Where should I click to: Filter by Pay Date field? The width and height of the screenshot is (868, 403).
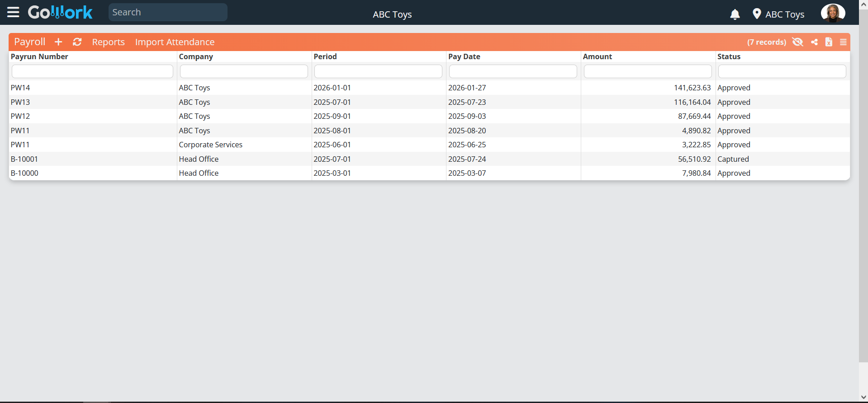click(x=513, y=71)
